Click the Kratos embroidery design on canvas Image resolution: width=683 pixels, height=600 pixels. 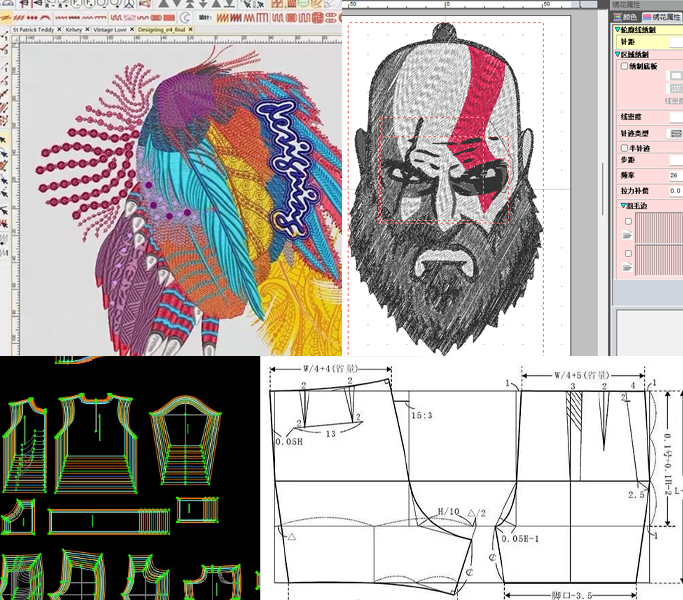click(447, 187)
